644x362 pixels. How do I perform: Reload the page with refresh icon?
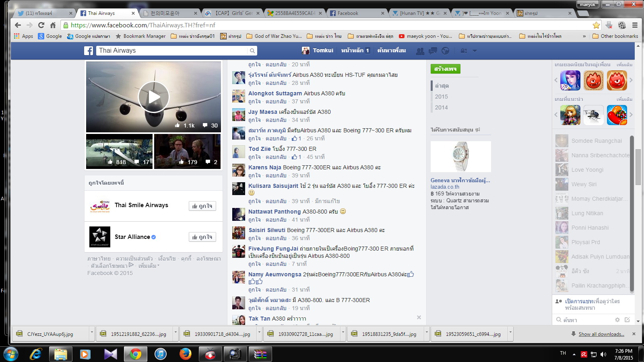coord(41,25)
